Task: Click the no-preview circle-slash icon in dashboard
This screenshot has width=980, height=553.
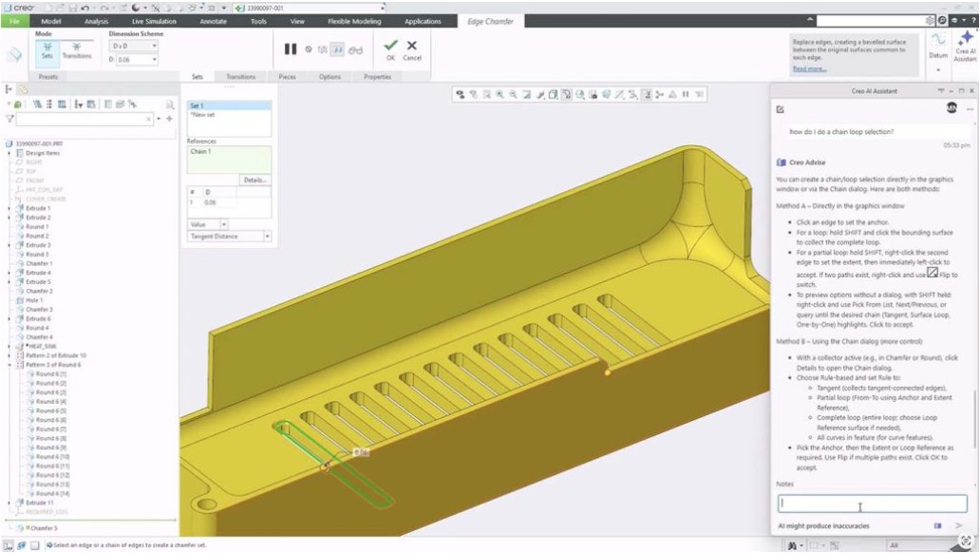Action: click(308, 49)
